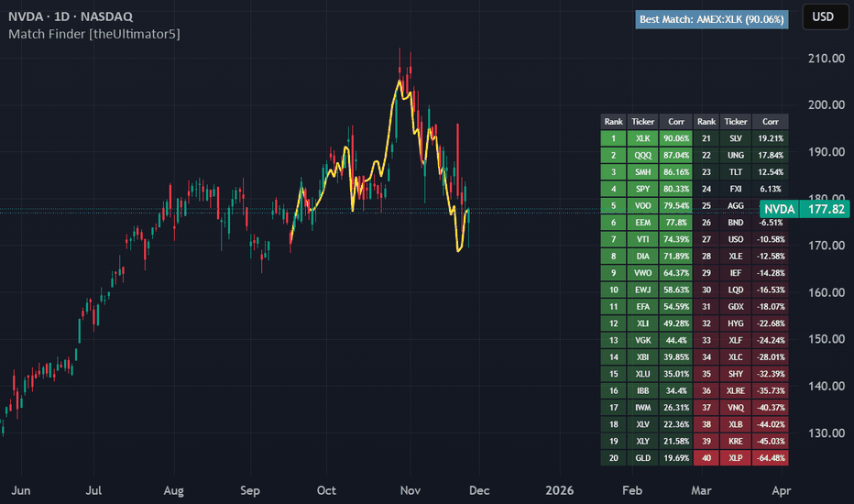Click the SMH correlation value 86.16%
The height and width of the screenshot is (504, 854).
(x=675, y=172)
